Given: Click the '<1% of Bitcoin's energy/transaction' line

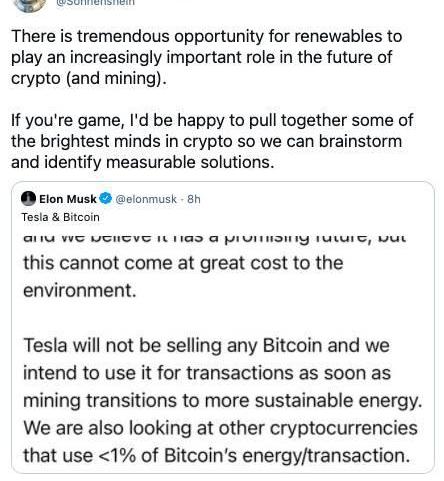Looking at the screenshot, I should point(216,456).
